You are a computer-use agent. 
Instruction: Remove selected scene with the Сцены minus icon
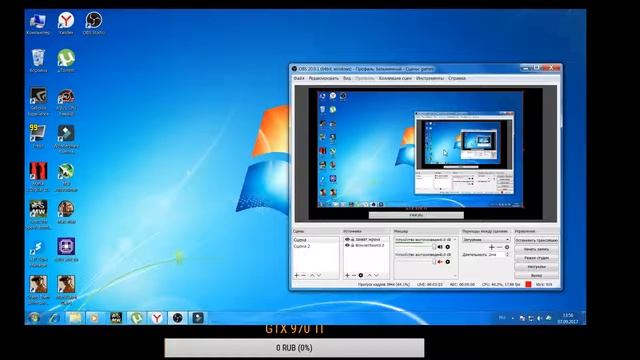tap(304, 276)
